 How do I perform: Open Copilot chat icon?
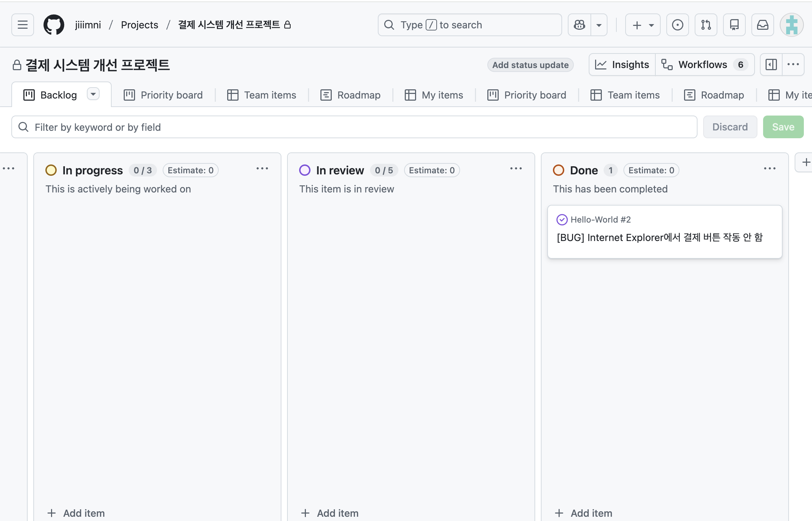pyautogui.click(x=579, y=25)
